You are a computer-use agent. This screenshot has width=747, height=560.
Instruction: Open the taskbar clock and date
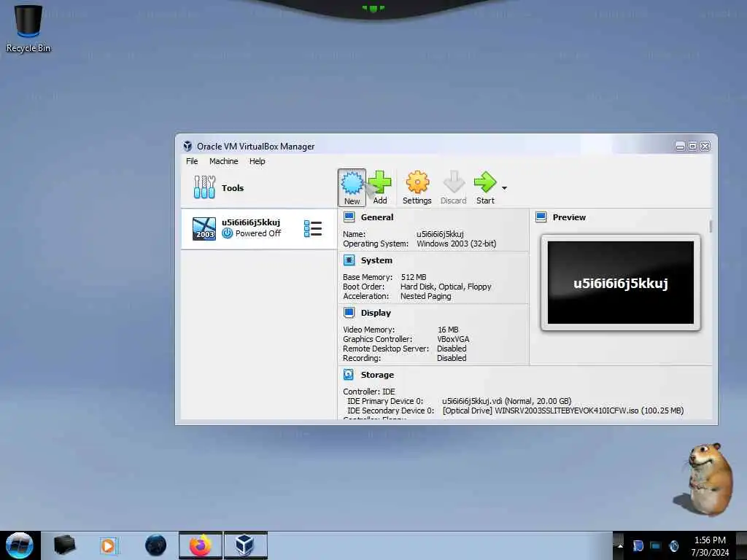pos(710,546)
